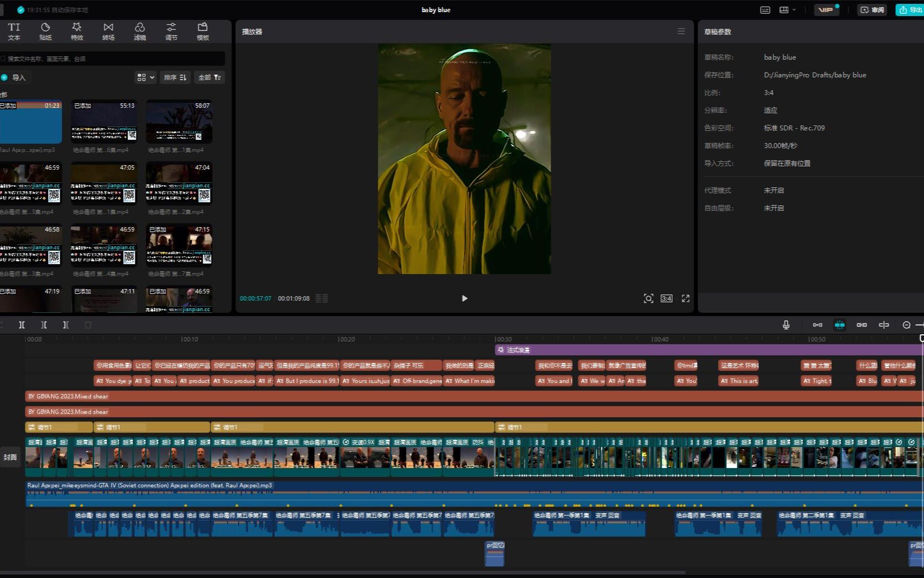Select the 'But I produce is 99.1' subtitle clip
This screenshot has width=924, height=578.
click(307, 381)
